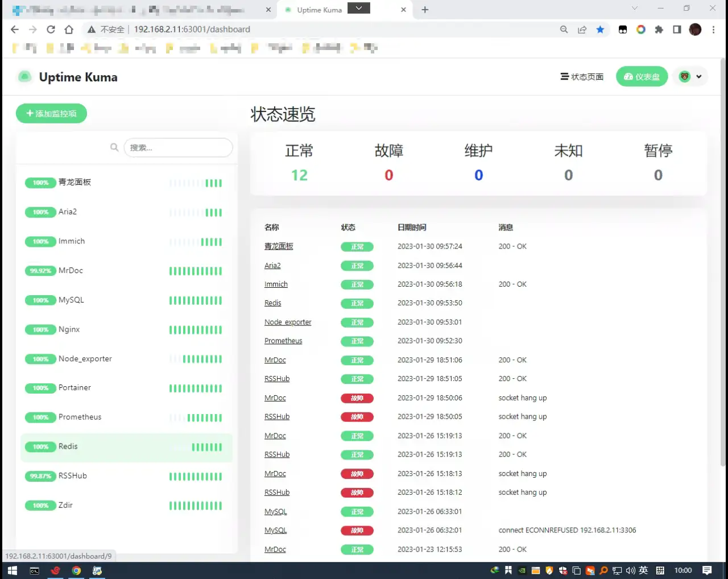Select the MrDoc monitor with 99.92% uptime
Viewport: 728px width, 579px height.
point(126,271)
